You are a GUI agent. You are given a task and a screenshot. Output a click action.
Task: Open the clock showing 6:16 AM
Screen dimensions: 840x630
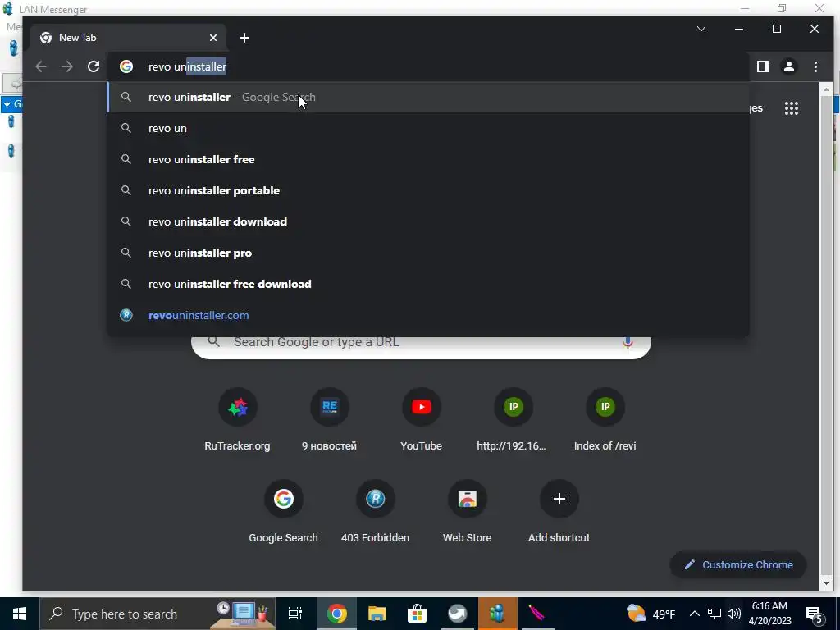point(769,614)
